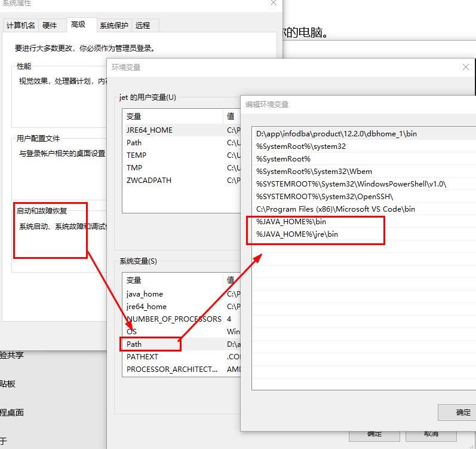The image size is (476, 449).
Task: Open the 硬件 tab
Action: click(x=50, y=25)
